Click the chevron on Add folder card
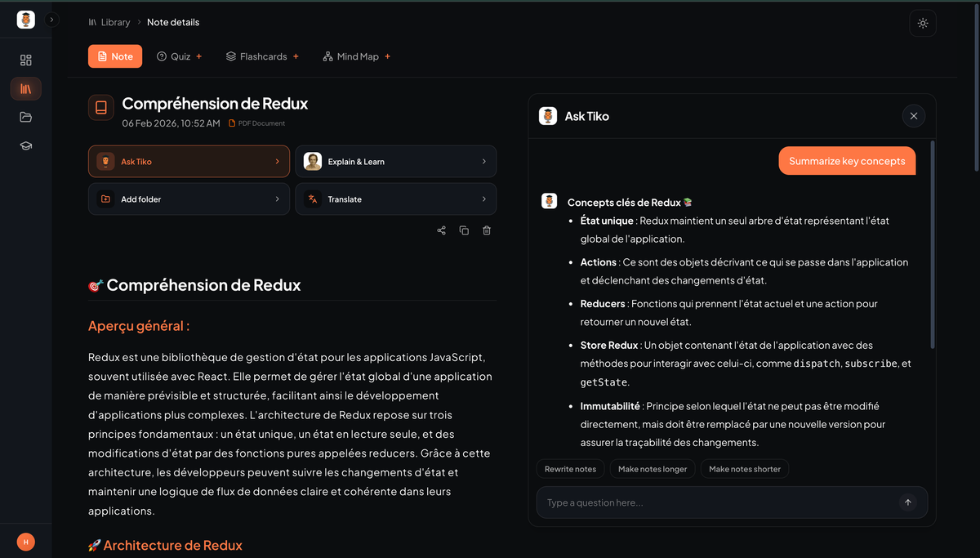 click(x=278, y=199)
